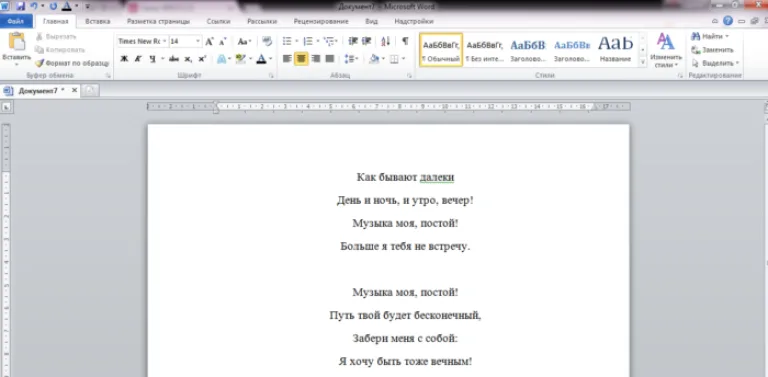This screenshot has height=377, width=768.
Task: Open the font name dropdown
Action: 165,42
